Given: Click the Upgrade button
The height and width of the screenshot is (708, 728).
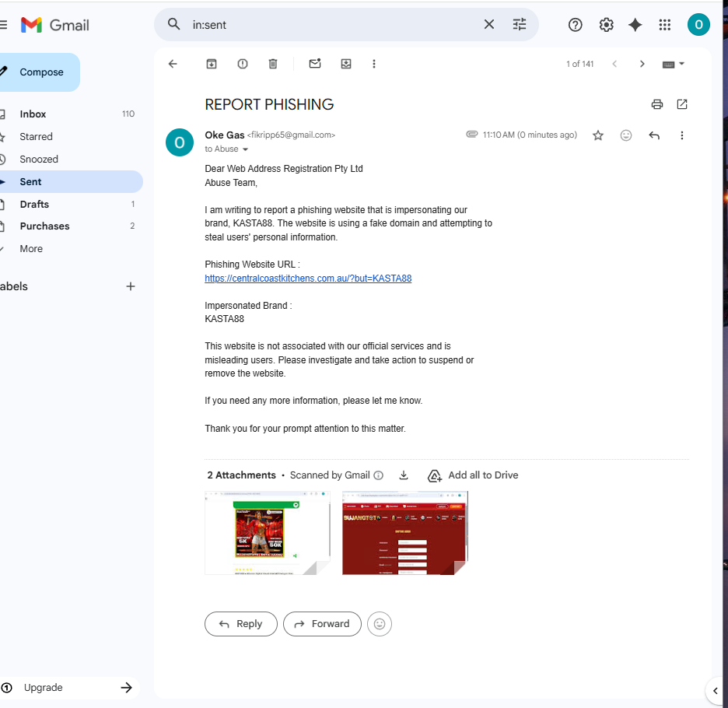Looking at the screenshot, I should [68, 688].
